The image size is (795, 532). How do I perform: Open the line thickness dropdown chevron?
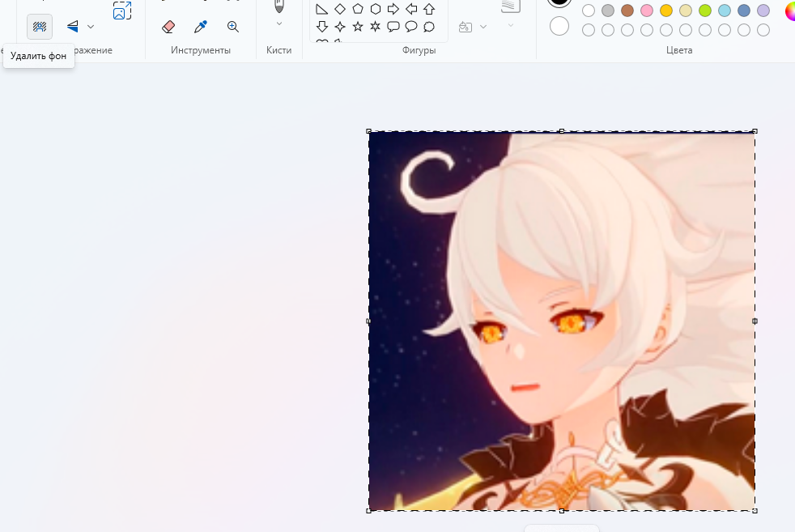coord(511,25)
